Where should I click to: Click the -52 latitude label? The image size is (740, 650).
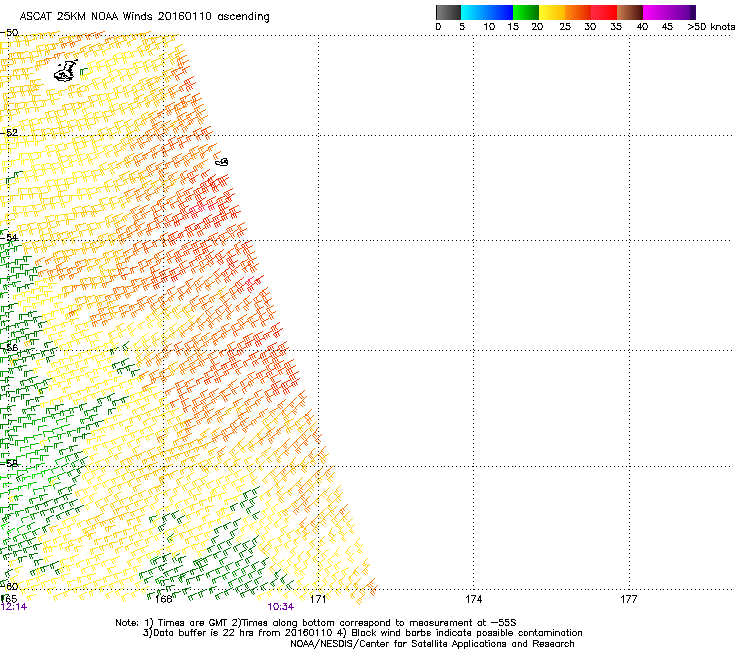(9, 133)
